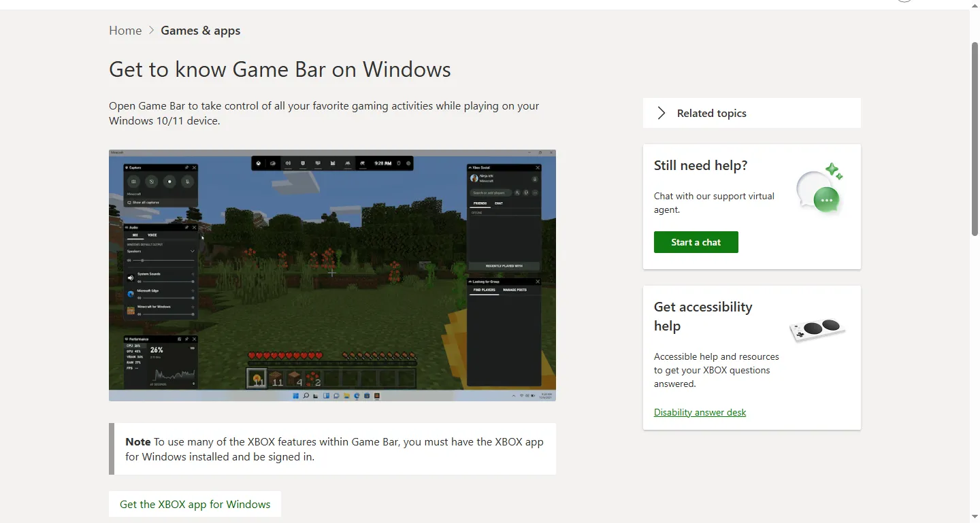Click the Note about XBOX app sign-in

coord(334,449)
